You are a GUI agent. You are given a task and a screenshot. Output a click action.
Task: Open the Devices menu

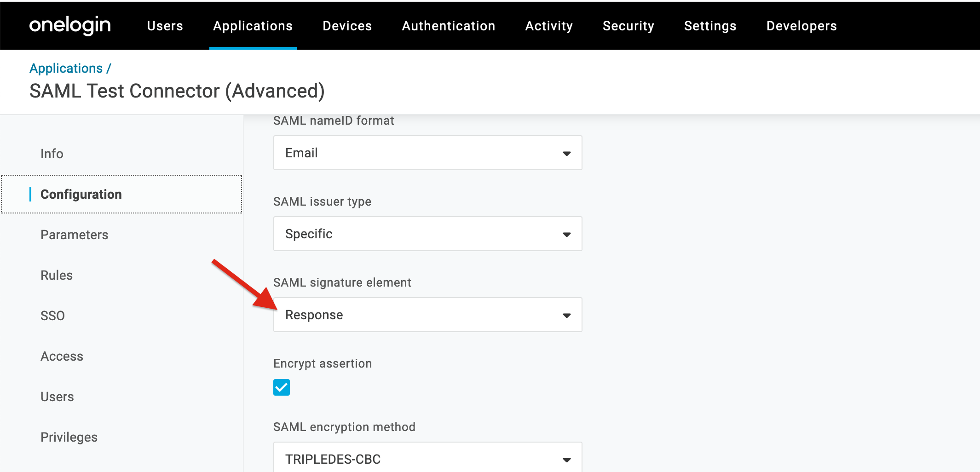347,26
